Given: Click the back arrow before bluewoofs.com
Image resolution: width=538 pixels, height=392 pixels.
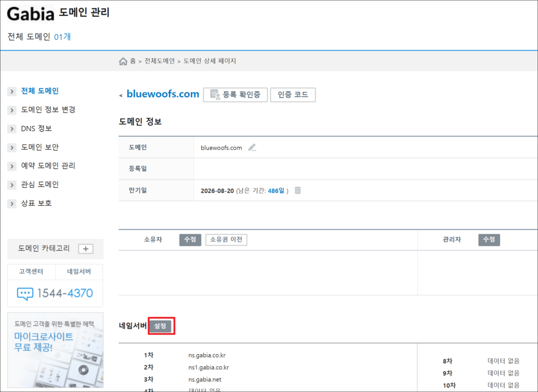Looking at the screenshot, I should [121, 96].
